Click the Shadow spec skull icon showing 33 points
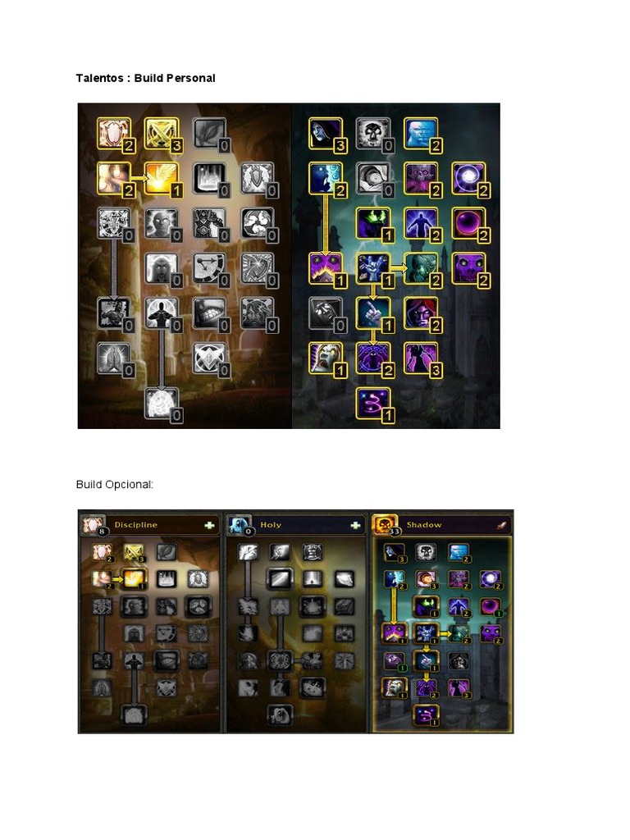This screenshot has width=630, height=840. tap(384, 524)
